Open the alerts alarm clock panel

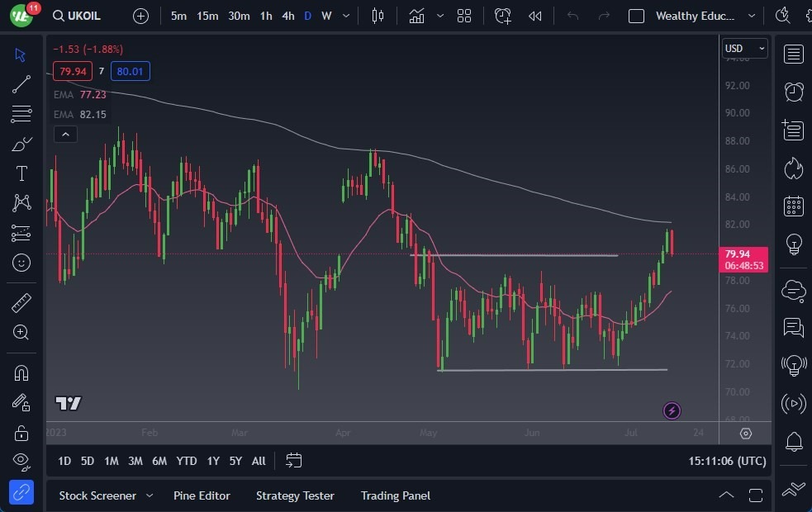(x=794, y=92)
